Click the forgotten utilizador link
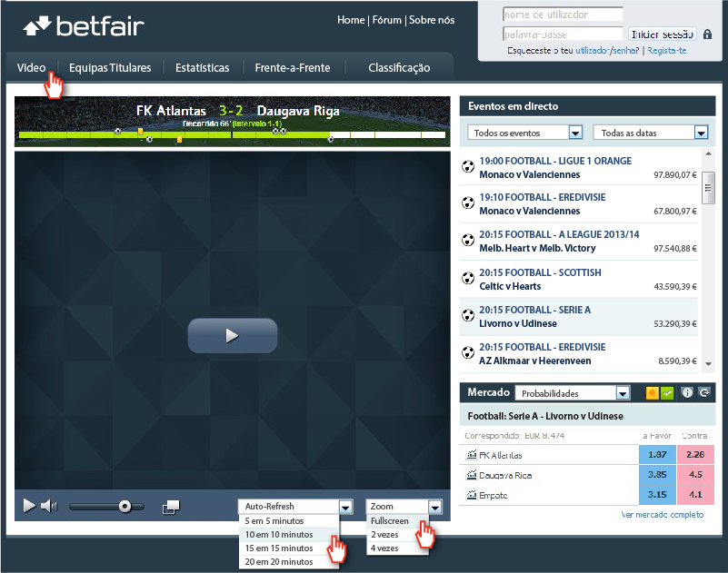Viewport: 728px width, 573px height. (593, 51)
